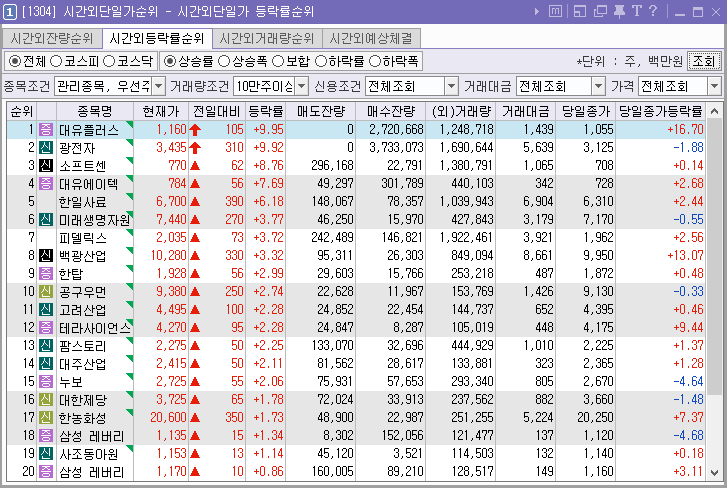Sort by 당일종가 column header
Viewport: 727px width, 488px height.
coord(586,111)
